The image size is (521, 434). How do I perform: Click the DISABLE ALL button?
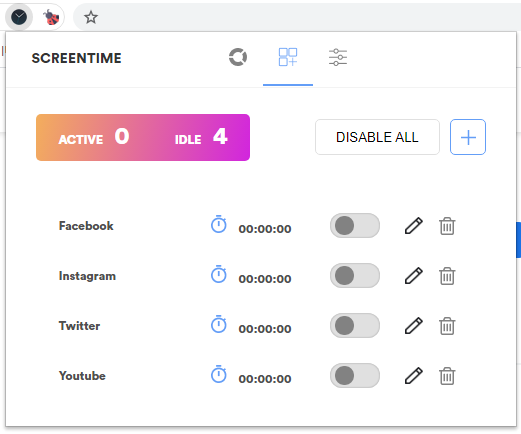(377, 137)
